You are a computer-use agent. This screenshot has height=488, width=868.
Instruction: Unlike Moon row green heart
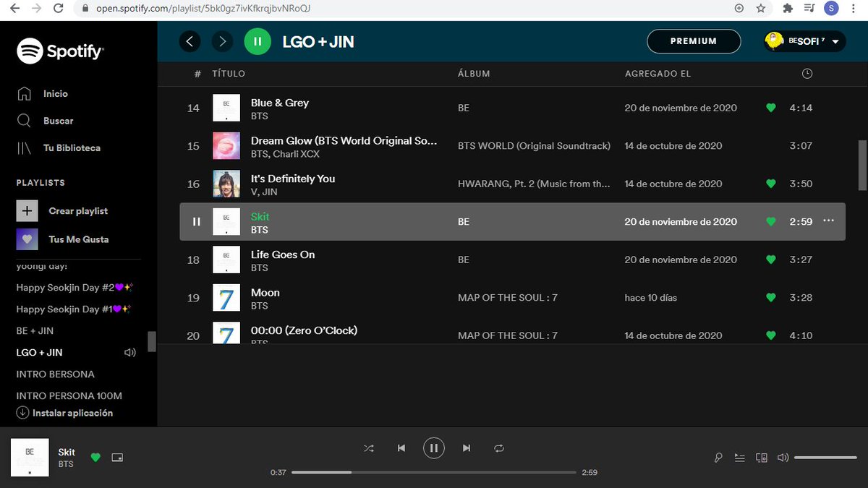click(770, 298)
